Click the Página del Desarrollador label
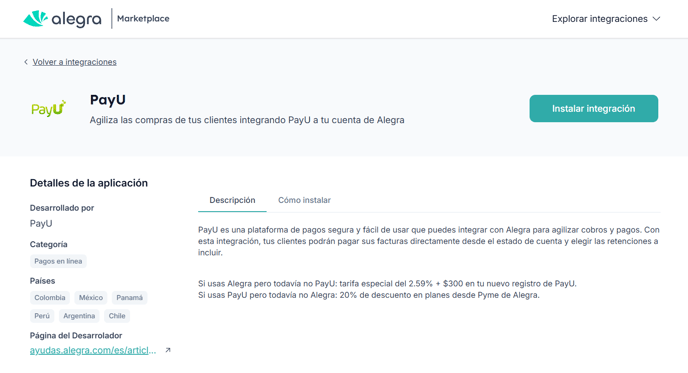 (76, 336)
